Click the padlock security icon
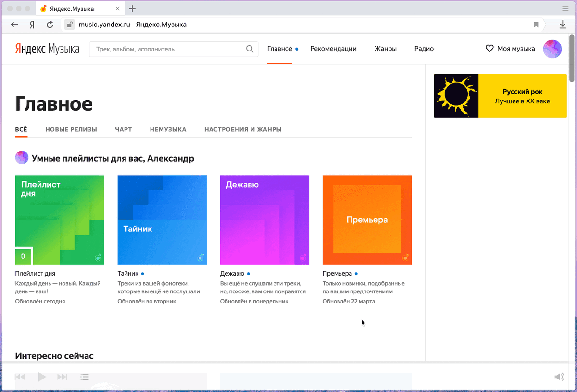Viewport: 577px width, 392px height. 70,25
